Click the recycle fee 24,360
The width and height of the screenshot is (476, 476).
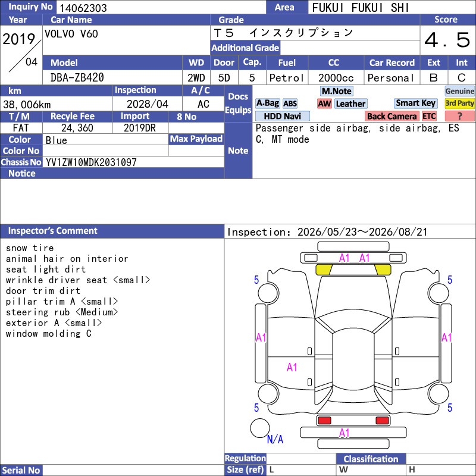click(x=77, y=128)
